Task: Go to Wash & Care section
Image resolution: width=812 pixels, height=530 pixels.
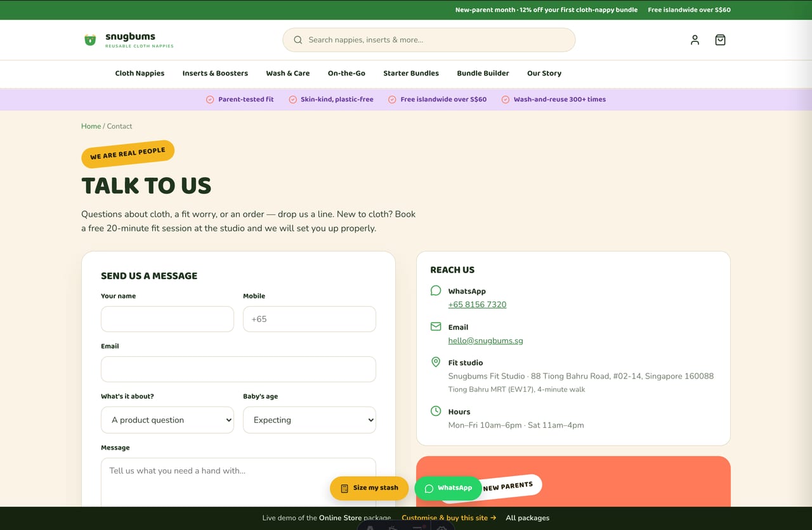Action: point(288,74)
